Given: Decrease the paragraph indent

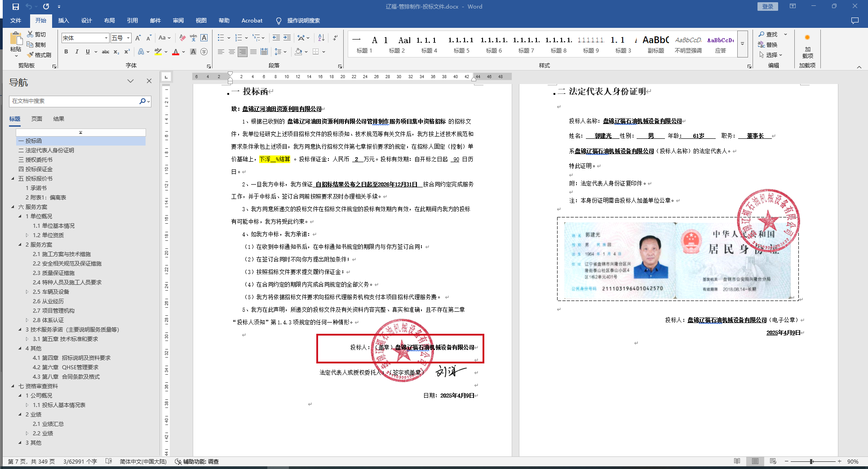Looking at the screenshot, I should [x=276, y=38].
